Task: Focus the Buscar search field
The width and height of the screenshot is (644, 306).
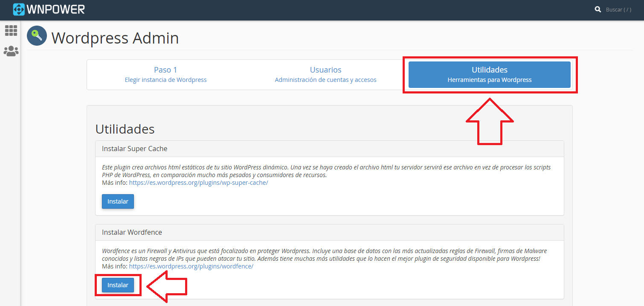Action: point(618,9)
